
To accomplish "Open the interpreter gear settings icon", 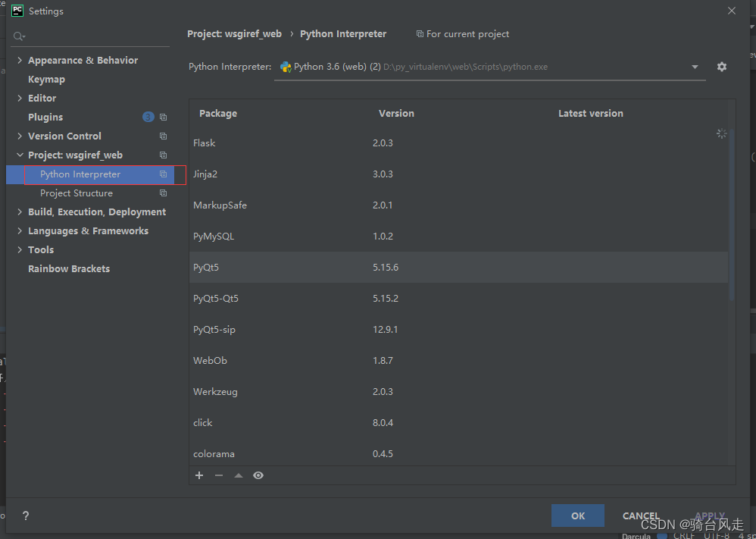I will pos(722,67).
